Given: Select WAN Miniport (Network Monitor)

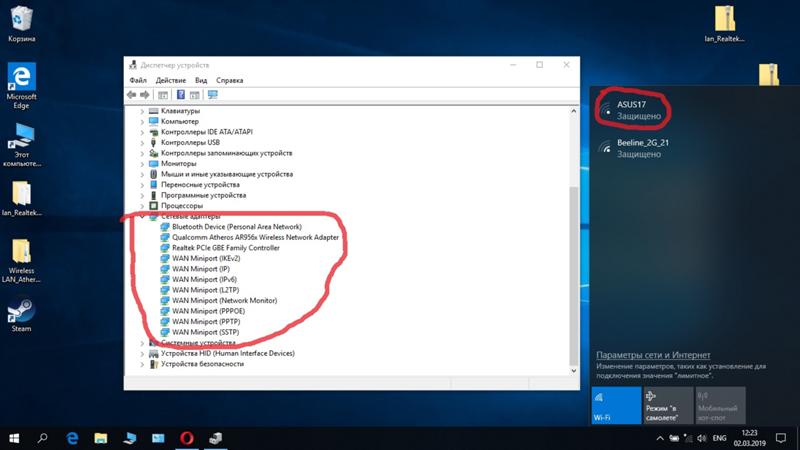Looking at the screenshot, I should coord(224,301).
